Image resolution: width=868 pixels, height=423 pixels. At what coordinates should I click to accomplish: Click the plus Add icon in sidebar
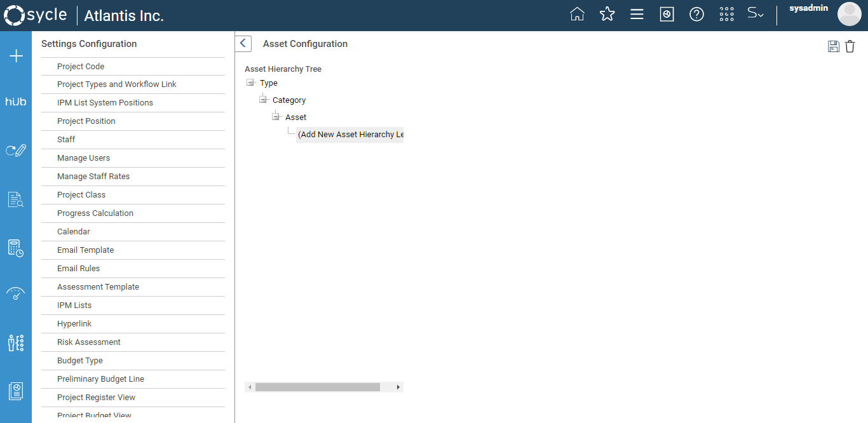click(x=16, y=57)
